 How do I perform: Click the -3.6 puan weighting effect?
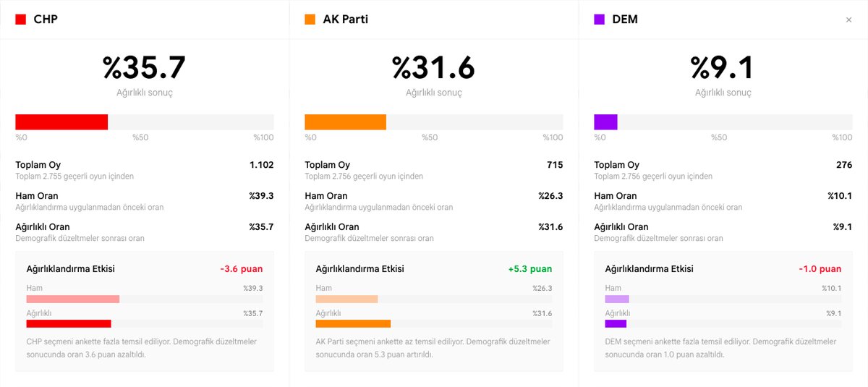tap(242, 269)
